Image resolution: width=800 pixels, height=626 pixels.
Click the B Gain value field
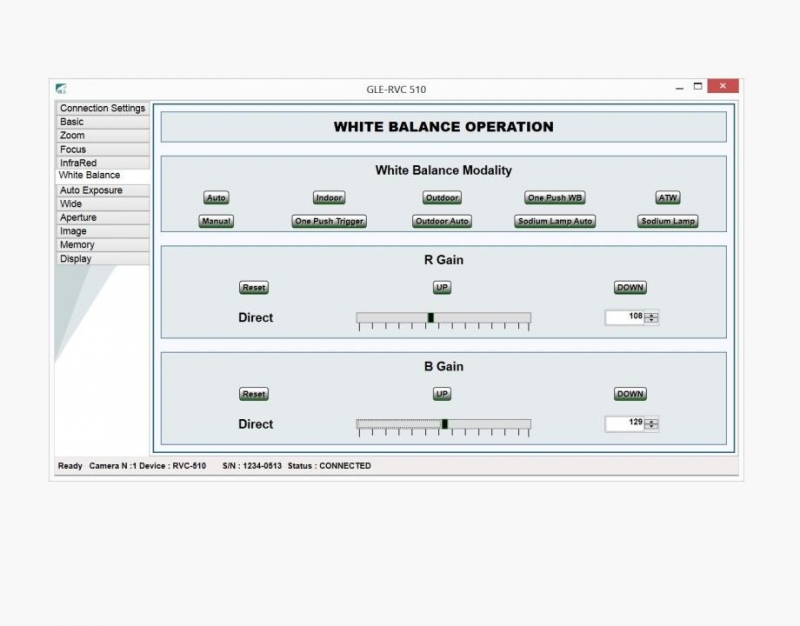(x=625, y=424)
